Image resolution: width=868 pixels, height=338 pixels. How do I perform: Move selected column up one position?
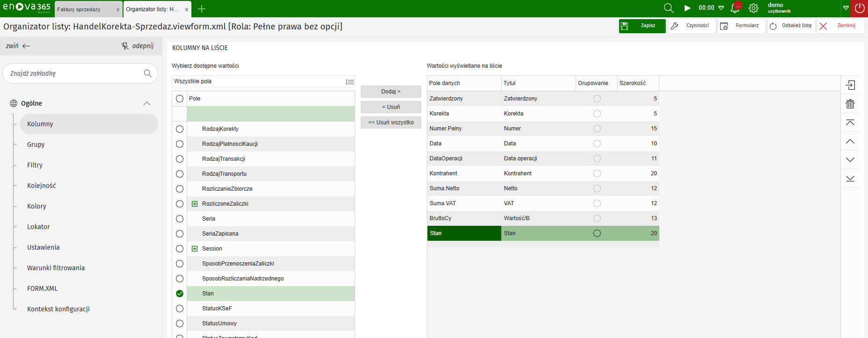850,141
